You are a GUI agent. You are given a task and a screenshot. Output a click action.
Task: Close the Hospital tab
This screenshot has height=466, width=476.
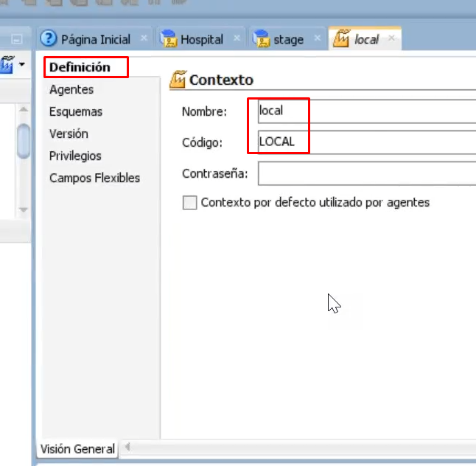pyautogui.click(x=237, y=38)
